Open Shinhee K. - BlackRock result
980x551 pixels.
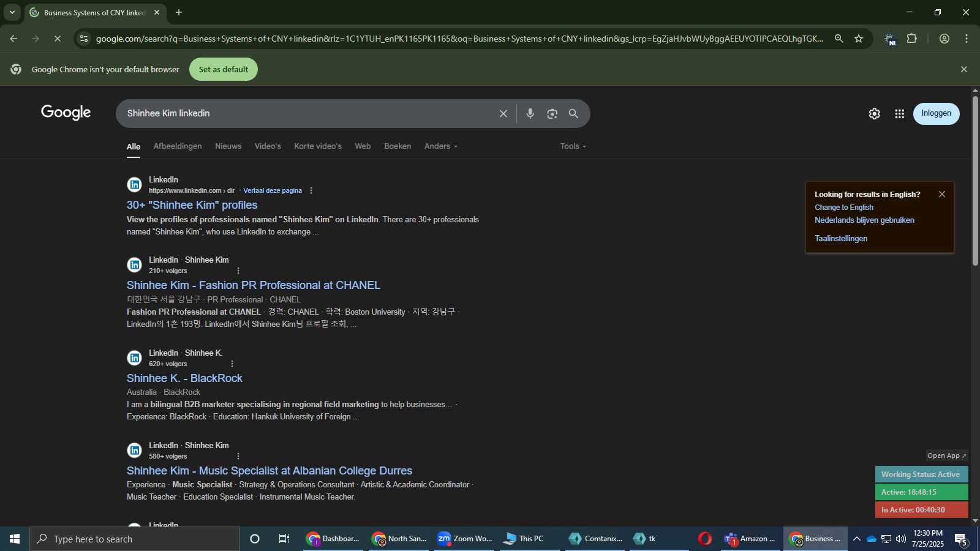coord(184,378)
